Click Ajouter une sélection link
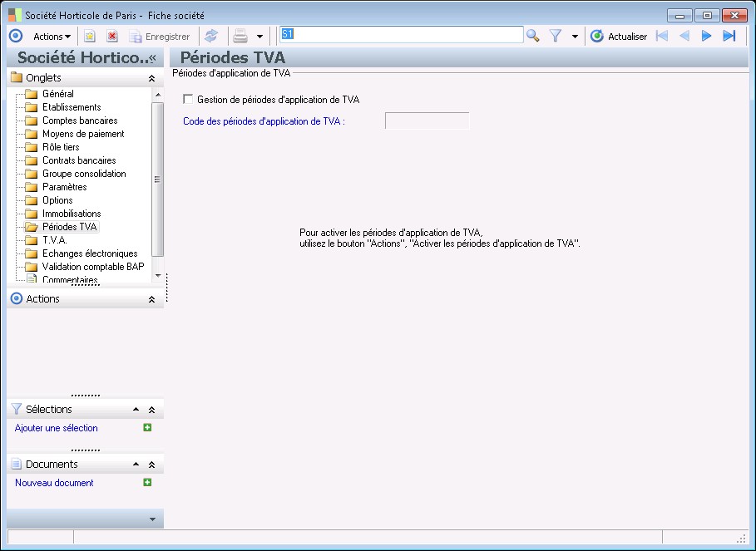Image resolution: width=756 pixels, height=551 pixels. point(57,428)
